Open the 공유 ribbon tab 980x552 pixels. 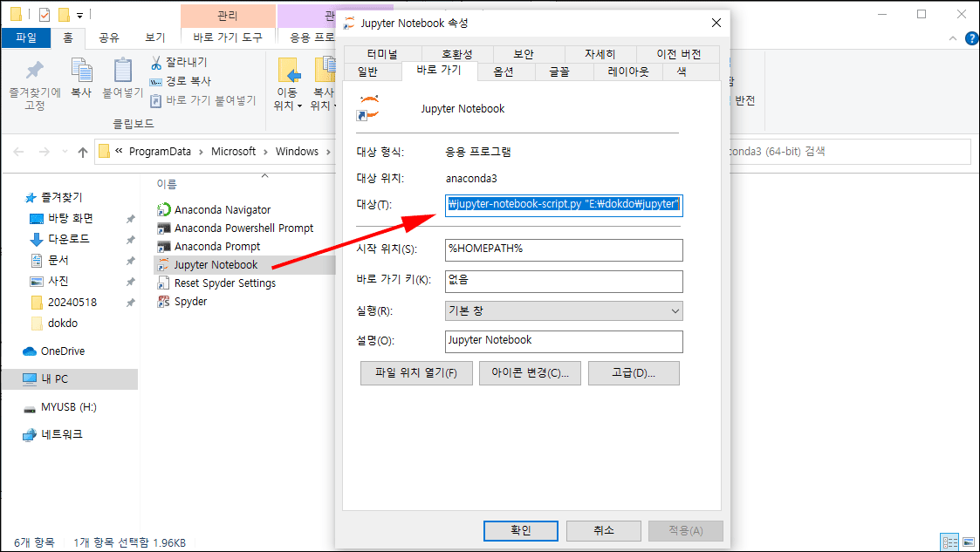point(109,38)
